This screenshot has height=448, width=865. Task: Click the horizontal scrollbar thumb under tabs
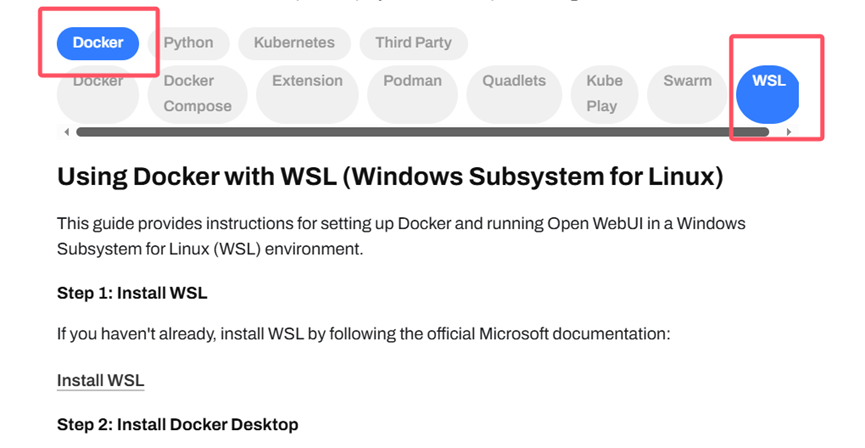[423, 132]
